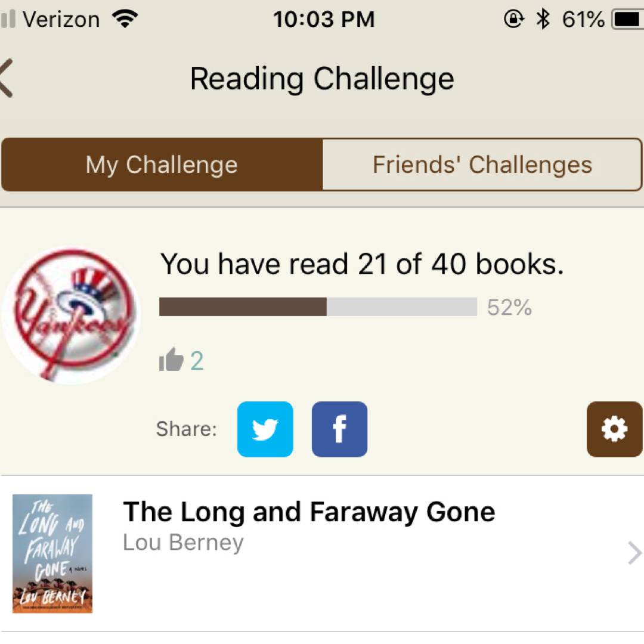Tap the reading progress bar

(x=318, y=306)
